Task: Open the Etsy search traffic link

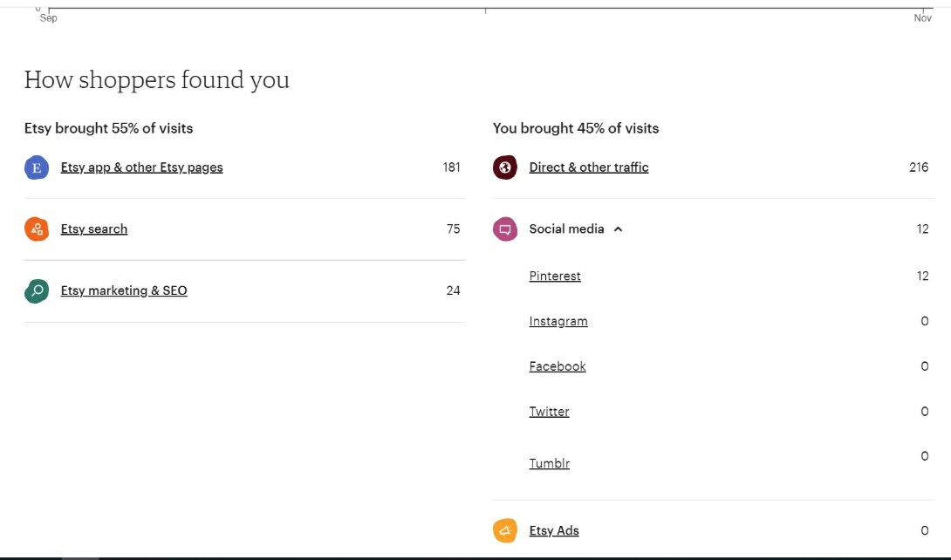Action: (94, 229)
